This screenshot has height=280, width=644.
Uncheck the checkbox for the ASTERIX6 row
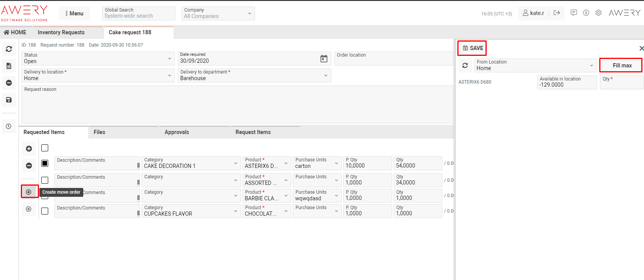pyautogui.click(x=45, y=163)
